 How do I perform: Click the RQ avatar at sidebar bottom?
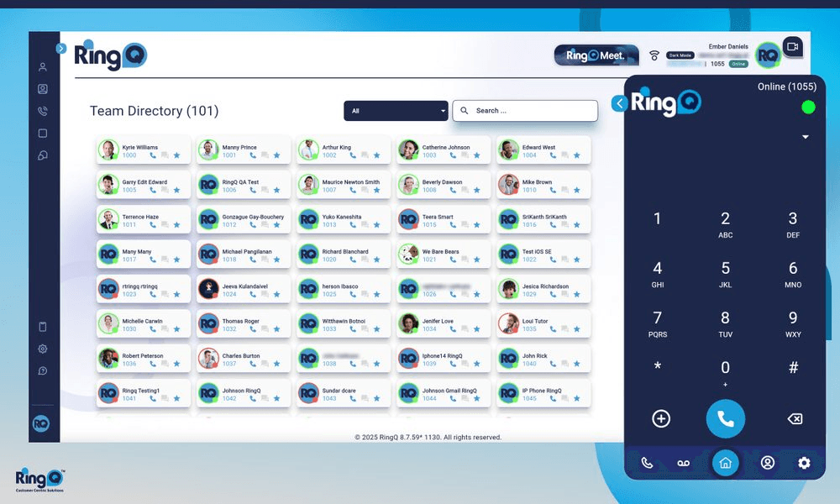pos(41,424)
